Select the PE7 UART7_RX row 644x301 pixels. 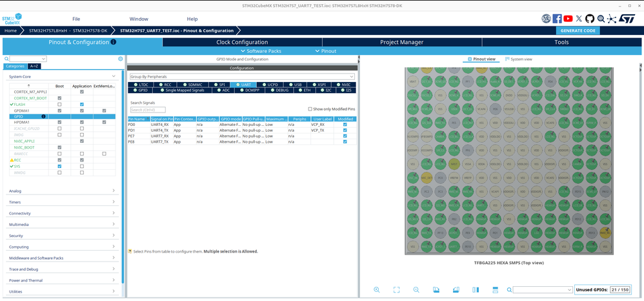coord(242,136)
